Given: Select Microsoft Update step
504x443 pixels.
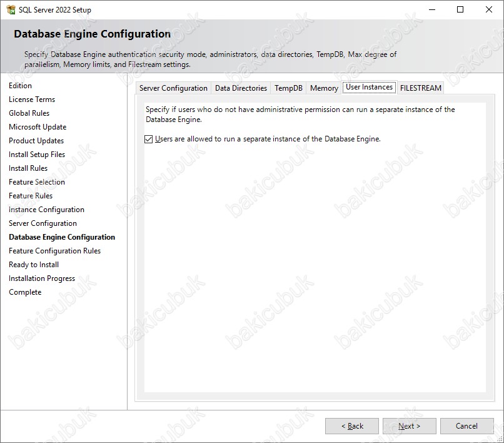Looking at the screenshot, I should (x=38, y=127).
